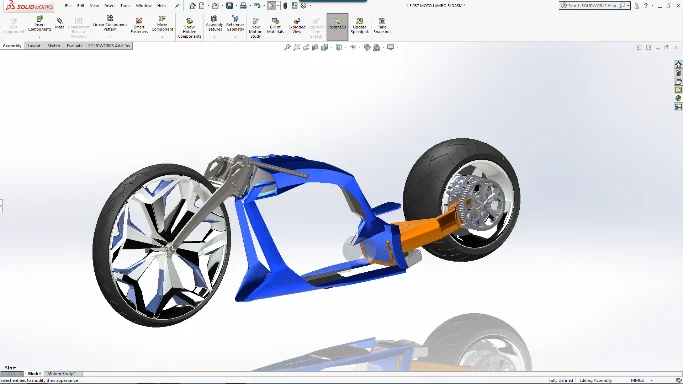Screen dimensions: 683x384
Task: Expand dropdown arrow next to Print
Action: tap(250, 6)
